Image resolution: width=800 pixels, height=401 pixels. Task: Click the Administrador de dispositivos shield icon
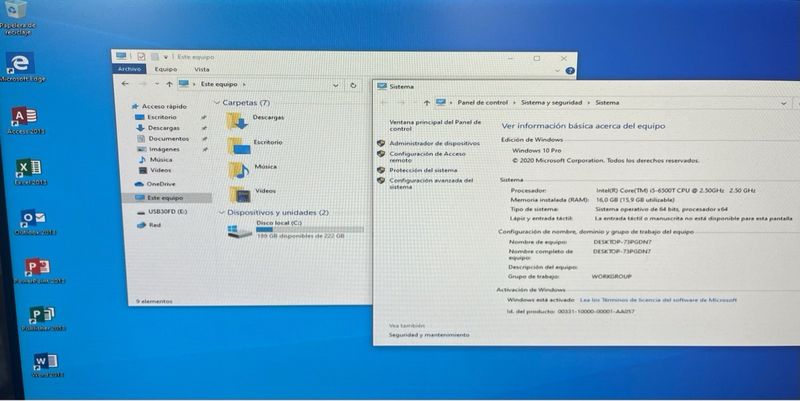tap(381, 143)
